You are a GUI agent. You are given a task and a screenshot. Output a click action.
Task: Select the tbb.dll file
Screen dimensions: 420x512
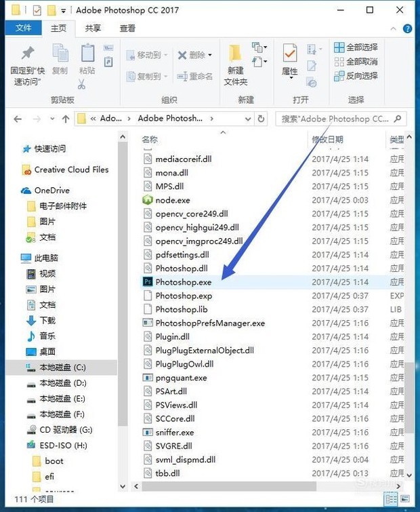(x=167, y=473)
